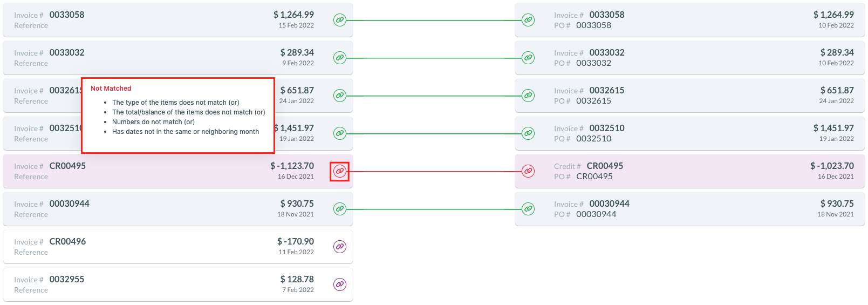This screenshot has width=868, height=305.
Task: Click green link icon on right invoice 0032615
Action: click(x=529, y=96)
